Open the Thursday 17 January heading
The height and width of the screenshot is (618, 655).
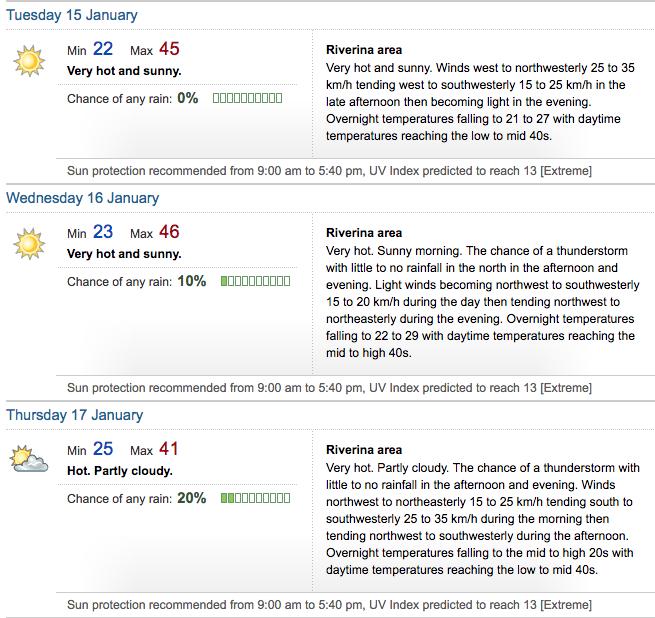tap(75, 415)
